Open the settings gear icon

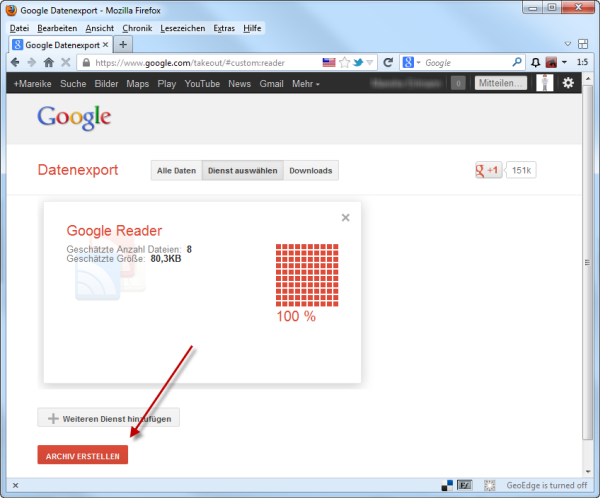[x=568, y=83]
